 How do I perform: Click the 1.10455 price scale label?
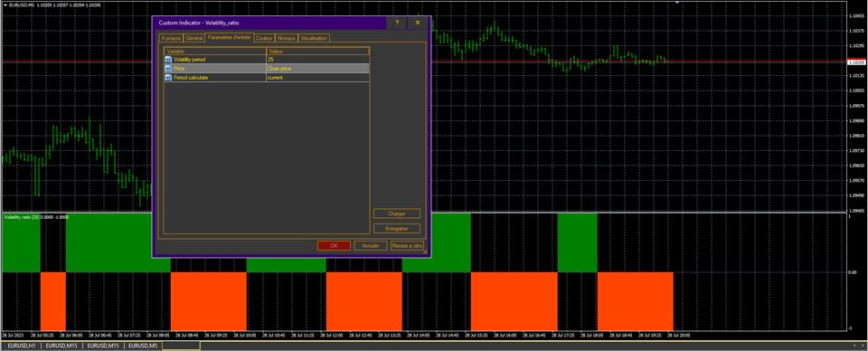(856, 16)
